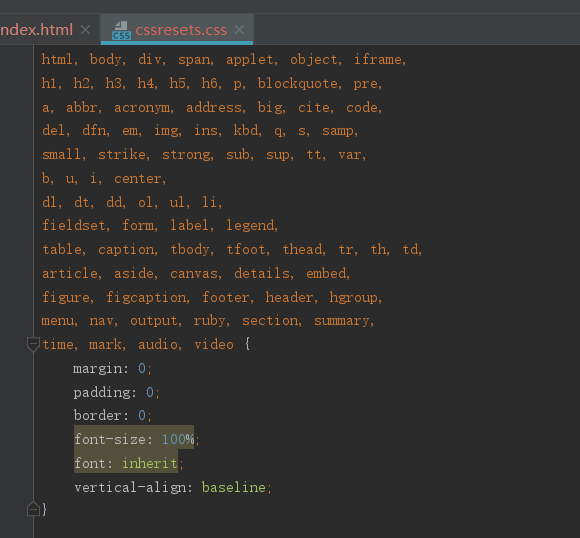Click the 'acronym' selector text
This screenshot has height=538, width=580.
point(142,108)
